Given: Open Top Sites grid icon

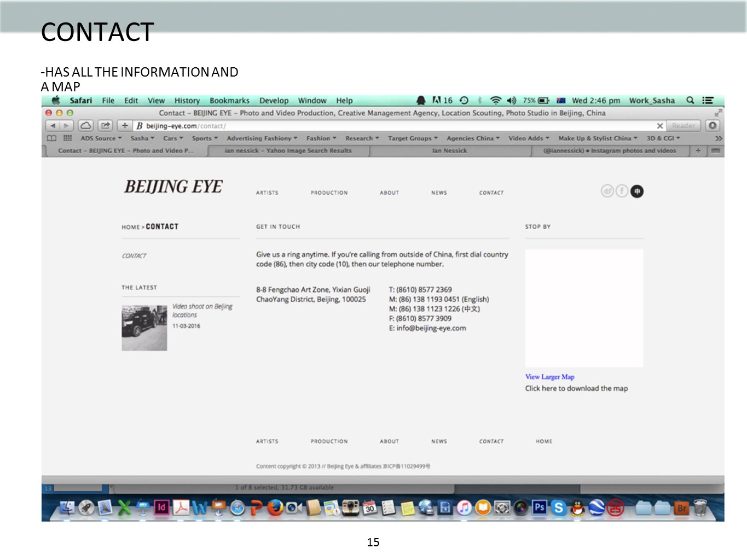Looking at the screenshot, I should (x=67, y=138).
